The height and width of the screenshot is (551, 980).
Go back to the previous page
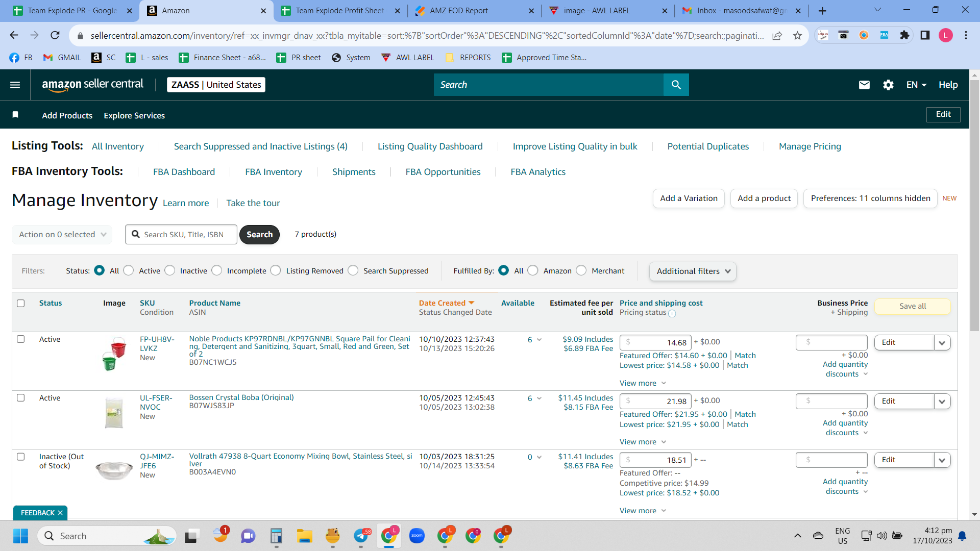point(14,35)
